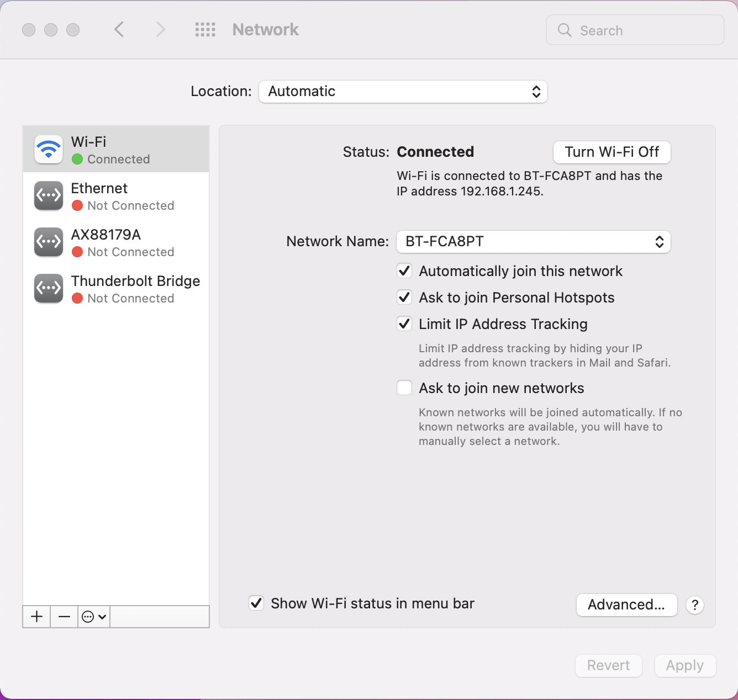Click the forward navigation chevron

pyautogui.click(x=160, y=30)
